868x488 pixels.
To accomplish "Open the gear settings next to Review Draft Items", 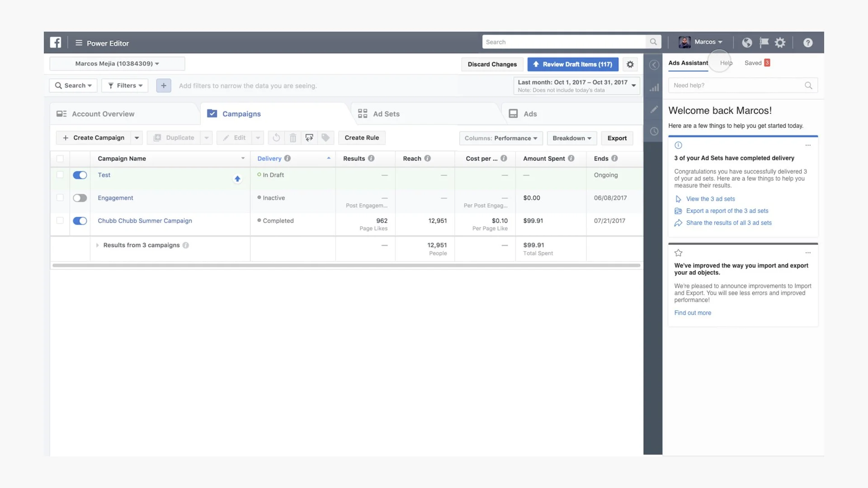I will tap(630, 65).
